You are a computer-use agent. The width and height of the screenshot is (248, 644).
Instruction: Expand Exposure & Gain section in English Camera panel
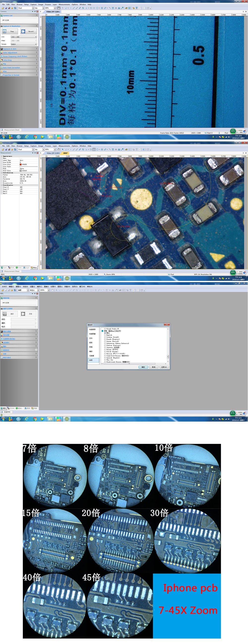coord(19,49)
